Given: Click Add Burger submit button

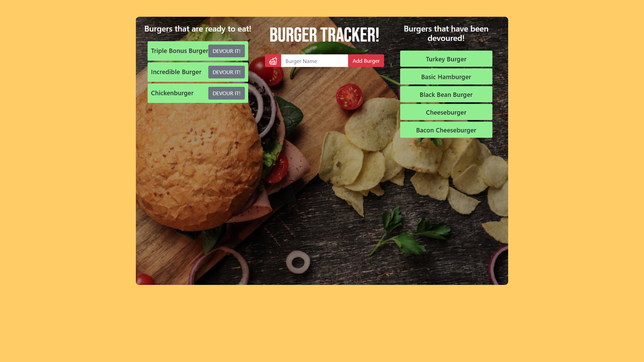Looking at the screenshot, I should [x=366, y=61].
